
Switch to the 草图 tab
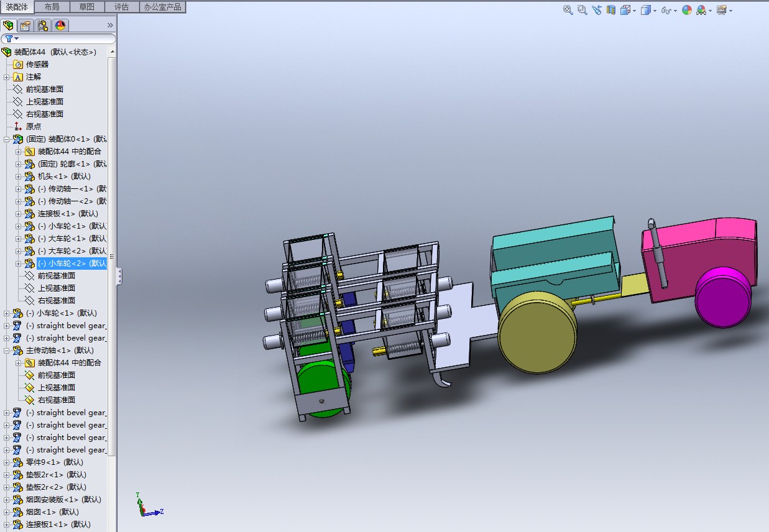(x=87, y=7)
